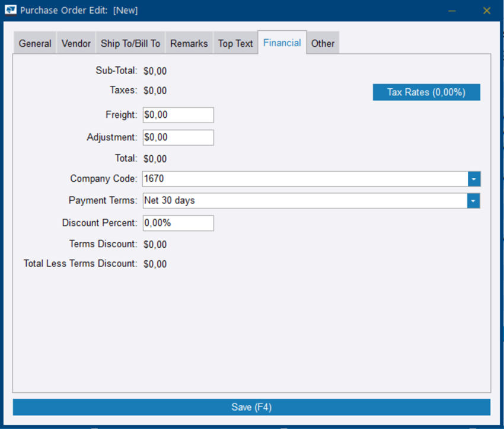The image size is (504, 429).
Task: Click the Payment Terms label
Action: tap(103, 200)
